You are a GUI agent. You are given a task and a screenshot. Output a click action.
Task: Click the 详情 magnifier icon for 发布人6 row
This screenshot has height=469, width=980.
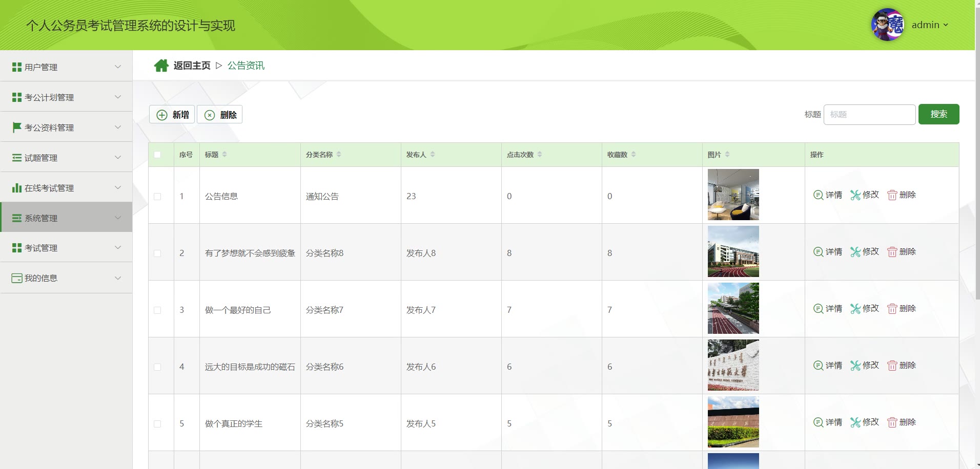(x=818, y=366)
